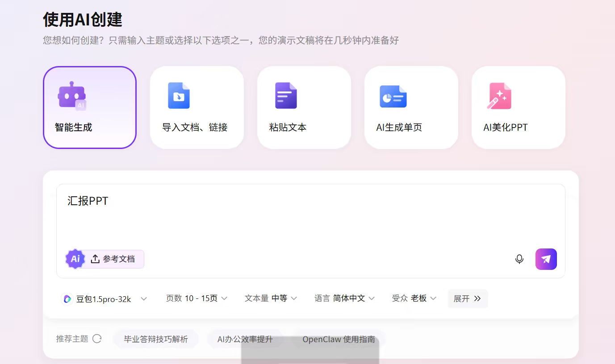Pick the AI办公效率提升 suggested topic
Viewport: 615px width, 364px height.
click(x=245, y=339)
